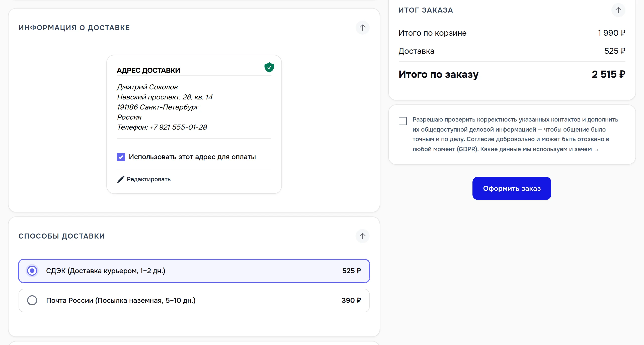The image size is (644, 345).
Task: Click Оформить заказ button
Action: coord(512,188)
